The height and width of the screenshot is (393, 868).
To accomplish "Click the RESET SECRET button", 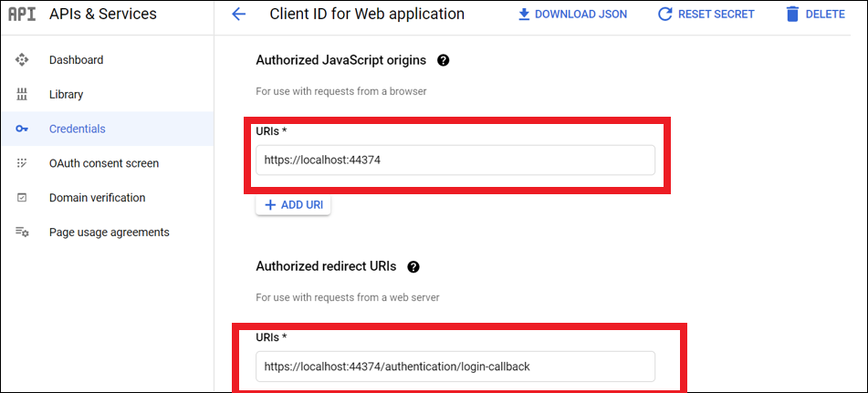I will point(706,15).
